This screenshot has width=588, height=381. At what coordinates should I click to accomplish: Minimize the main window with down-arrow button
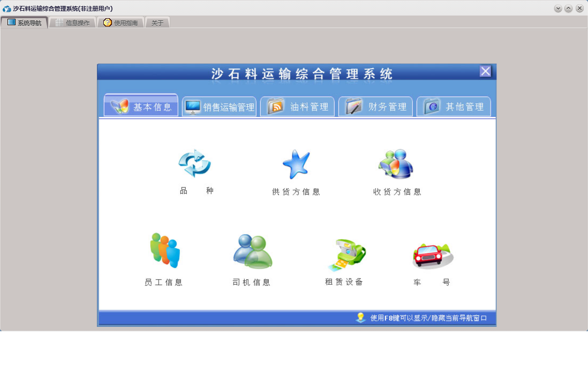[x=558, y=9]
